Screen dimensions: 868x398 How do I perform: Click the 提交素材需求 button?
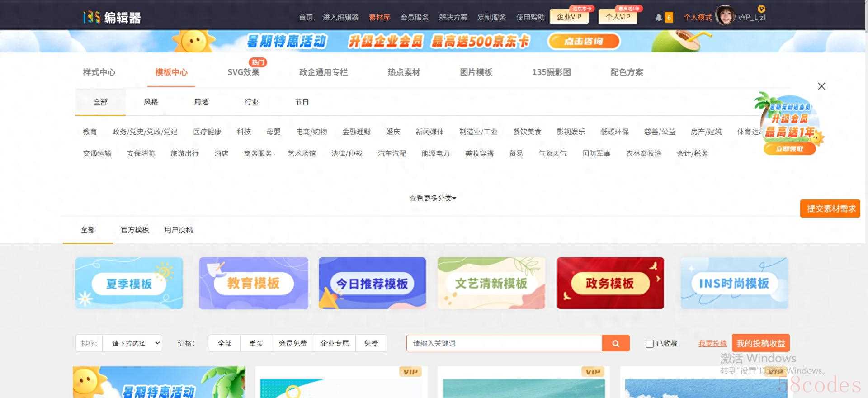pyautogui.click(x=831, y=208)
